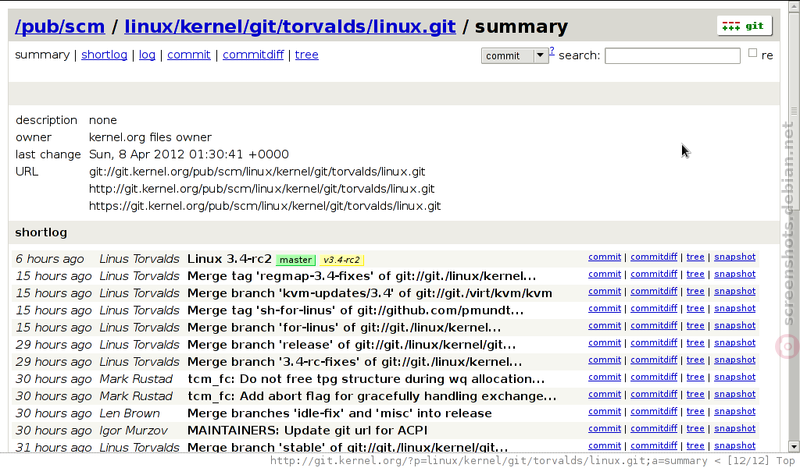Open 'Merge tag regmap-3.4-fixes' commit title
The image size is (800, 468).
362,276
